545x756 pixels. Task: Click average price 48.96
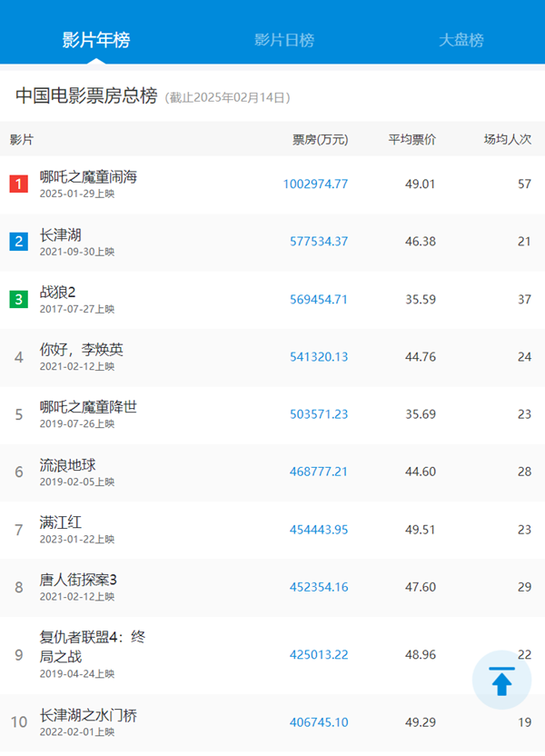tap(421, 654)
